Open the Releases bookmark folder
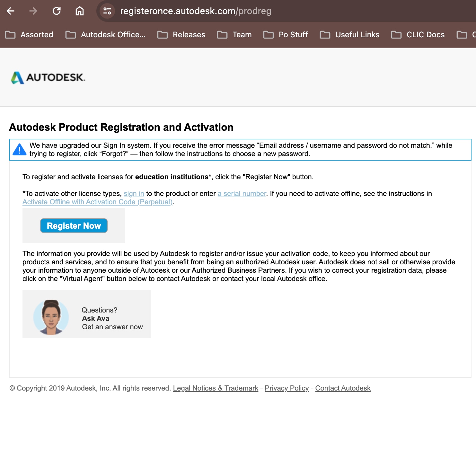The height and width of the screenshot is (449, 476). tap(181, 35)
